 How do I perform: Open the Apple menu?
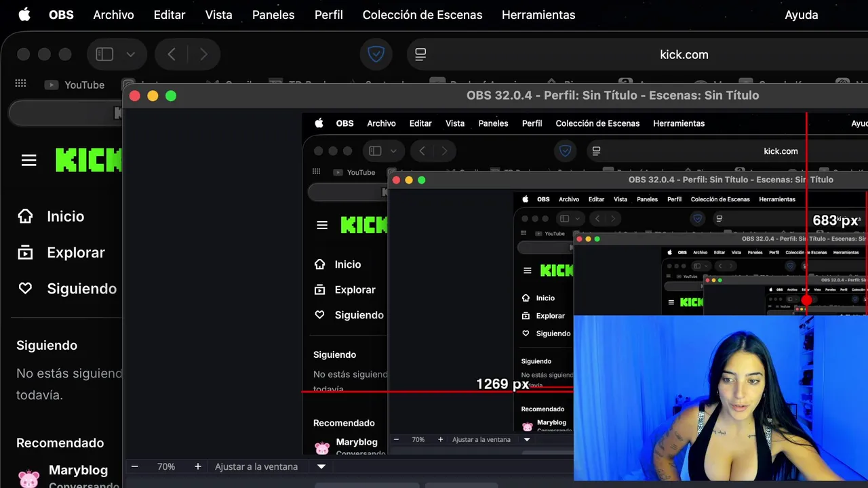tap(24, 14)
